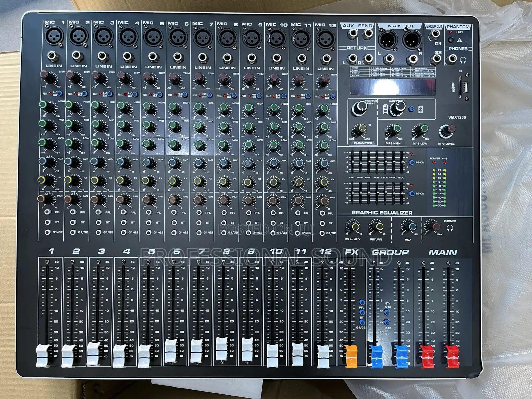Click the headphone icon beside the PHONES jack
Viewport: 532px width, 399px height.
[463, 61]
